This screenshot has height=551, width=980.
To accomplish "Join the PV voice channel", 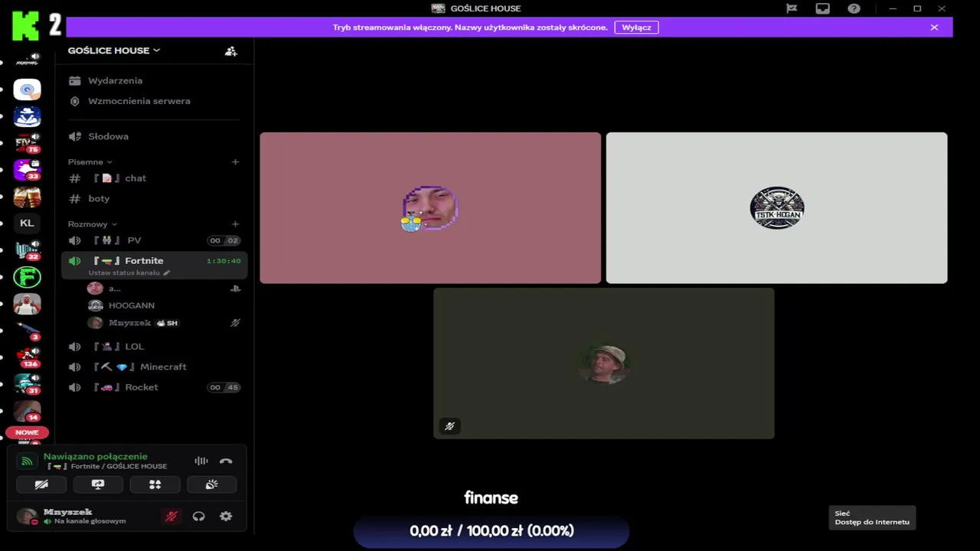I will pos(154,240).
